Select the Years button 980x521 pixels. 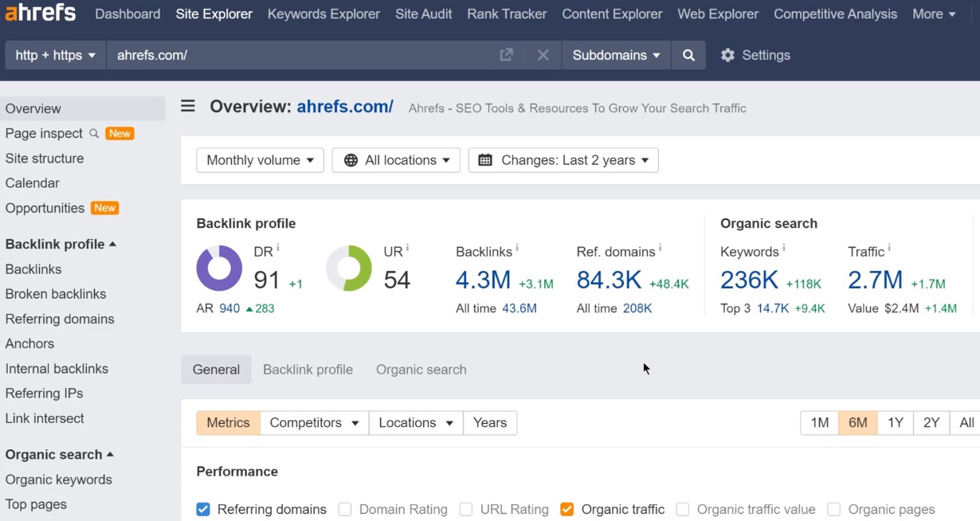coord(490,423)
